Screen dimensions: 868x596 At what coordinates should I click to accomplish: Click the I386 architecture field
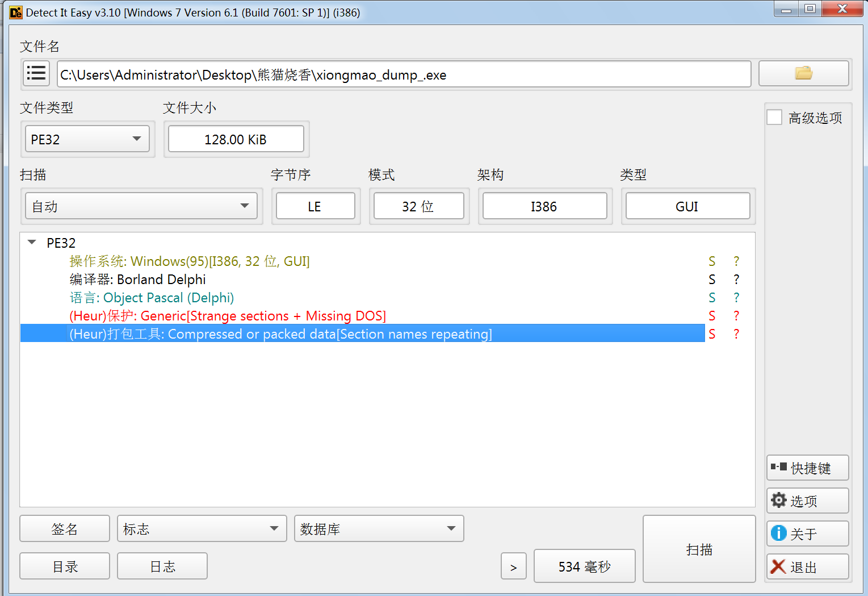[x=544, y=206]
